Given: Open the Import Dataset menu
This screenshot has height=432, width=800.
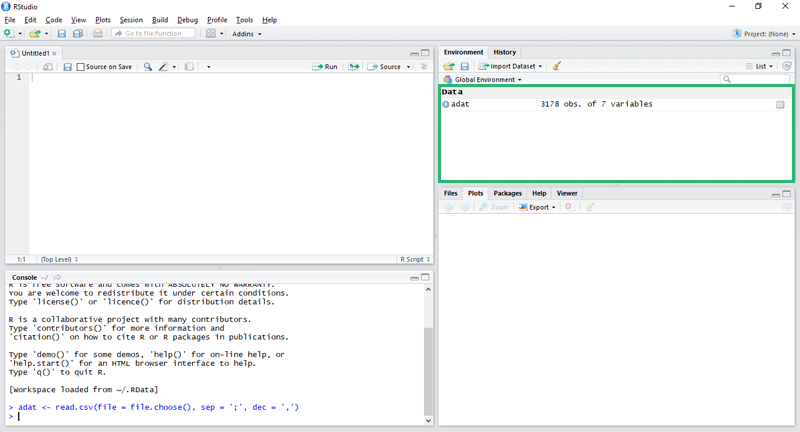Looking at the screenshot, I should 510,66.
